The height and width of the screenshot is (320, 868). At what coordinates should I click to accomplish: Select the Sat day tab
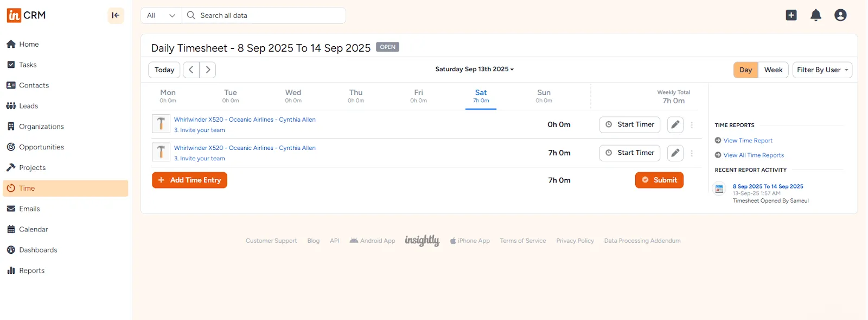tap(481, 96)
